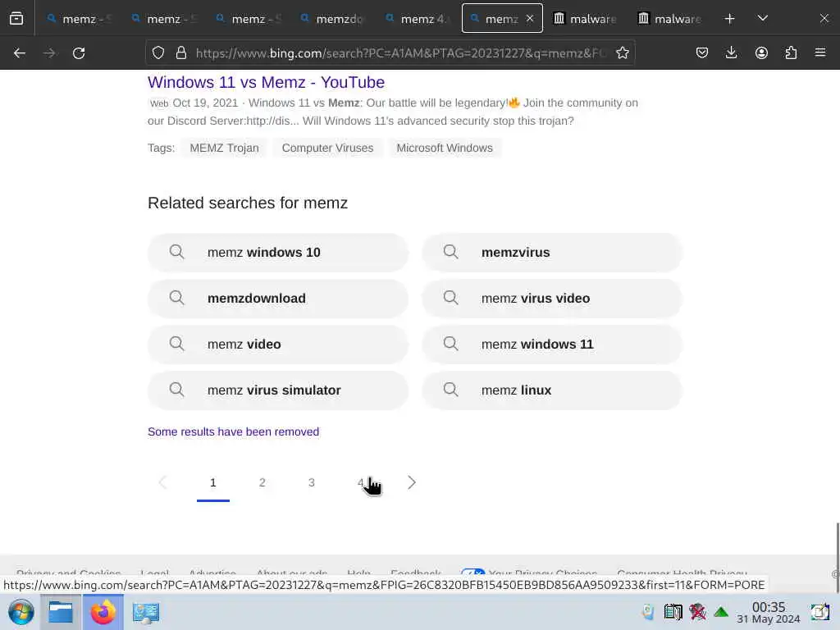Open the tracking protection shield panel

(158, 52)
